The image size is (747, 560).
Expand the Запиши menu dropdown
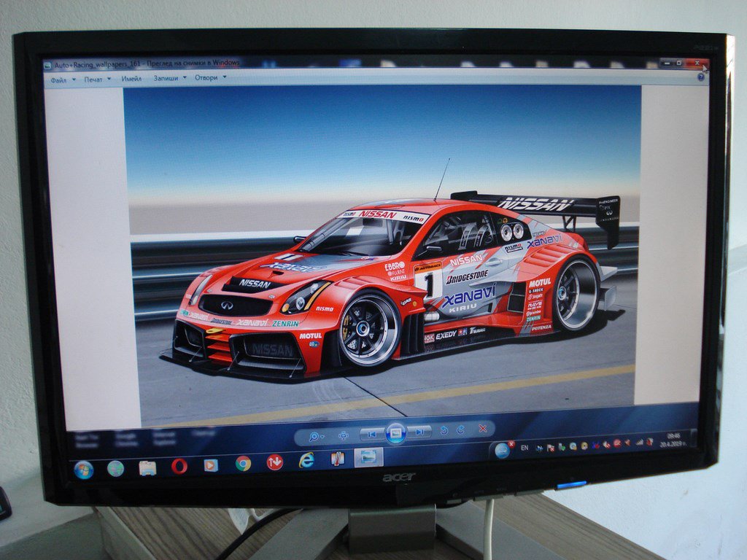[169, 78]
